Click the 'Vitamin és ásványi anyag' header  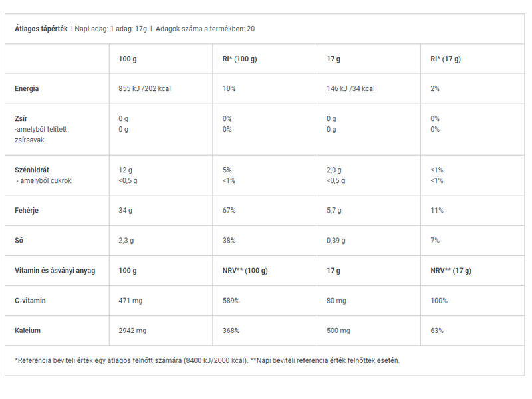click(x=55, y=271)
